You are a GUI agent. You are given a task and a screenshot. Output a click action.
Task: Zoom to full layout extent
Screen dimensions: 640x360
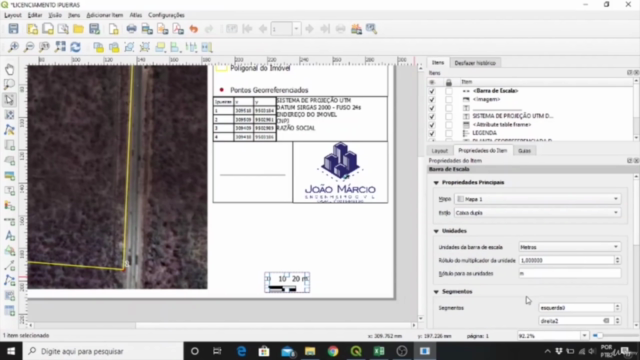[60, 47]
